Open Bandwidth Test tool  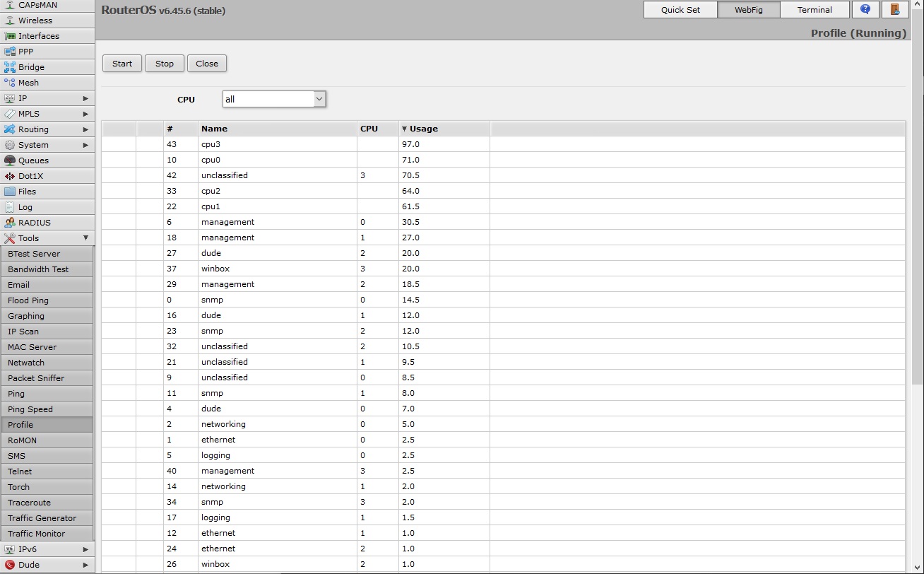(47, 269)
